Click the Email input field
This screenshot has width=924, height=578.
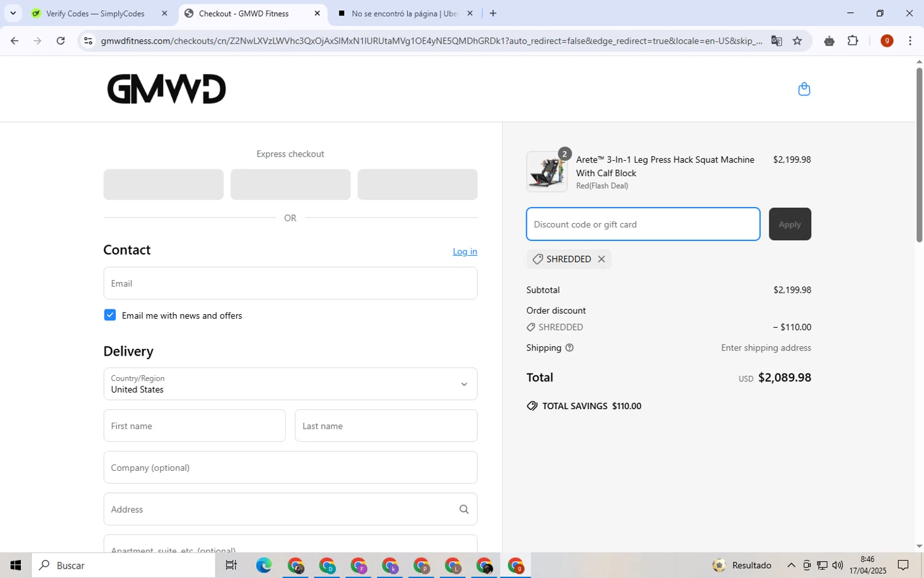[x=290, y=283]
